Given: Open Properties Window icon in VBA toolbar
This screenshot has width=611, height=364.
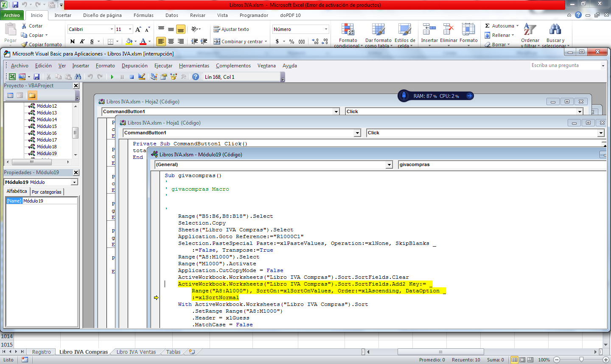Looking at the screenshot, I should pyautogui.click(x=163, y=77).
